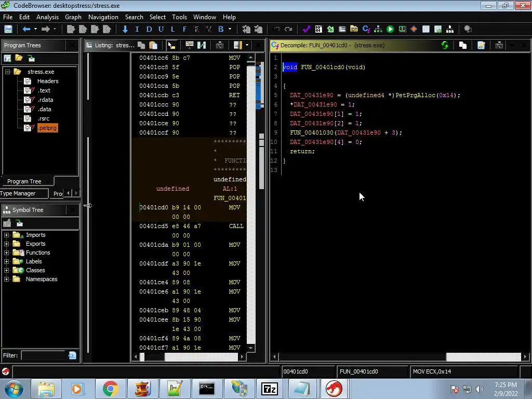Image resolution: width=532 pixels, height=399 pixels.
Task: Toggle mouse hover mode in the Listing toolbar
Action: pos(171,45)
